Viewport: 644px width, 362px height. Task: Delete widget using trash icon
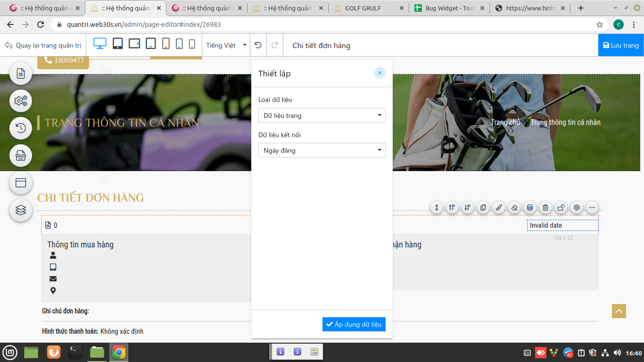(545, 207)
